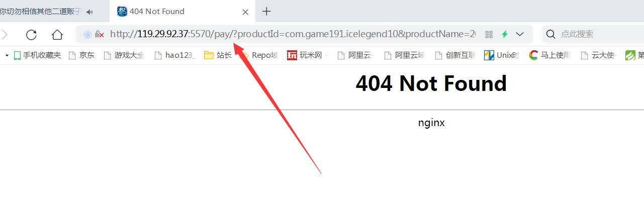Viewport: 644px width, 211px height.
Task: Open the 站长 bookmarks folder
Action: 218,55
